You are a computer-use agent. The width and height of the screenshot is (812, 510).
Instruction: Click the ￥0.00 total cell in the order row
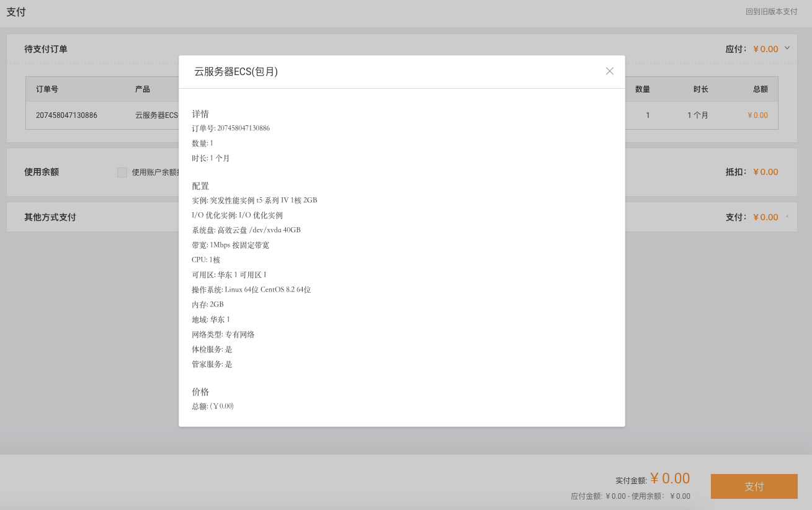coord(757,115)
